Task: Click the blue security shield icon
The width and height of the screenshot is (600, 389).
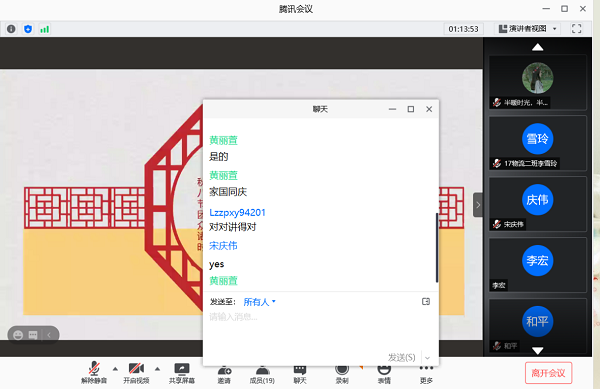Action: click(x=28, y=29)
